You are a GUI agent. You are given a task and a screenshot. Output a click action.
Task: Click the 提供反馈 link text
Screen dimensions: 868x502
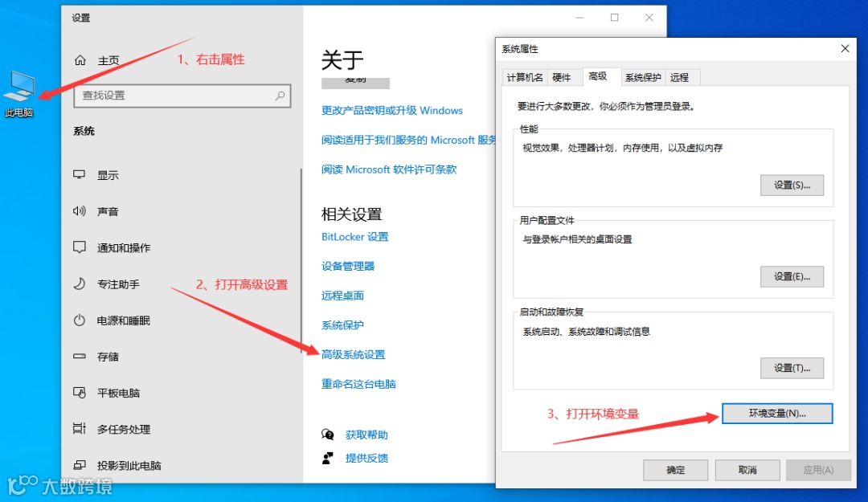tap(366, 459)
